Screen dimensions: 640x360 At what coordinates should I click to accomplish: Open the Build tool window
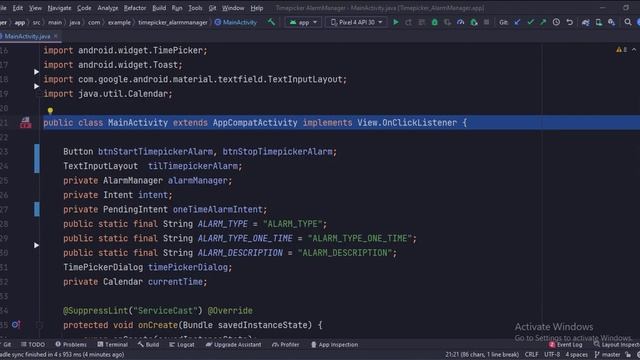pyautogui.click(x=148, y=344)
